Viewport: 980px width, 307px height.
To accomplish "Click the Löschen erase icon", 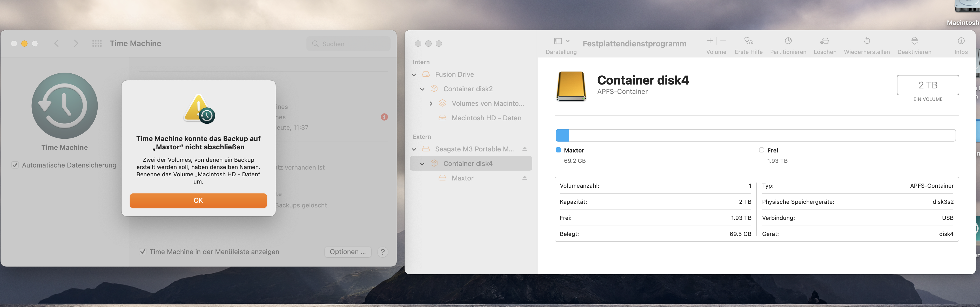I will click(x=825, y=41).
